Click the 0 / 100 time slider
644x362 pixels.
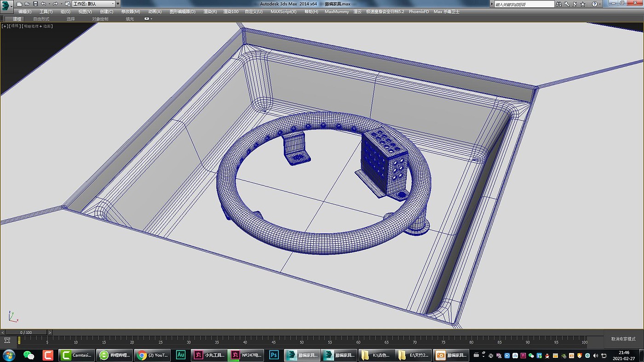click(x=25, y=332)
